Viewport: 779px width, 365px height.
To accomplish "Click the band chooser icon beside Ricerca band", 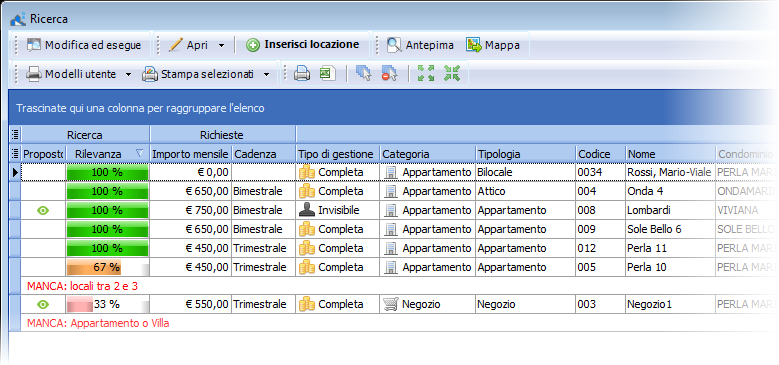I will click(15, 134).
